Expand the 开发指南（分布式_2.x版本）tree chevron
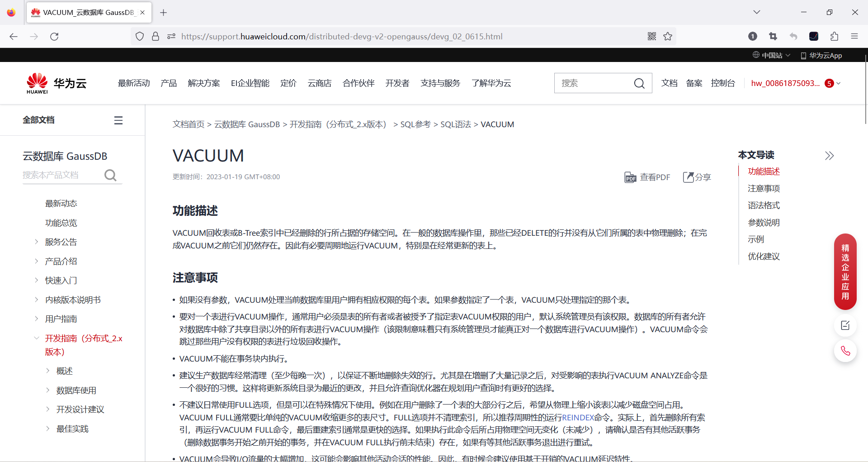Viewport: 868px width, 462px height. click(37, 338)
